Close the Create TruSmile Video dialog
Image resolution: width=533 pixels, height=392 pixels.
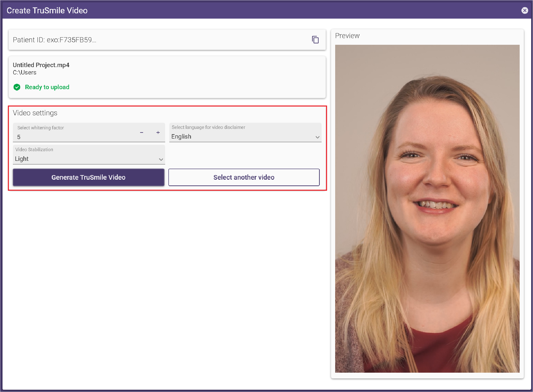[524, 10]
